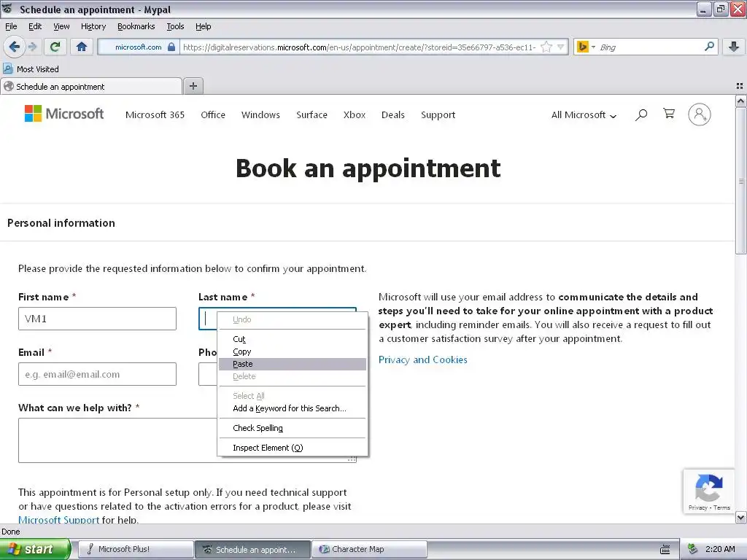Open the Bing search engine selector

point(586,47)
